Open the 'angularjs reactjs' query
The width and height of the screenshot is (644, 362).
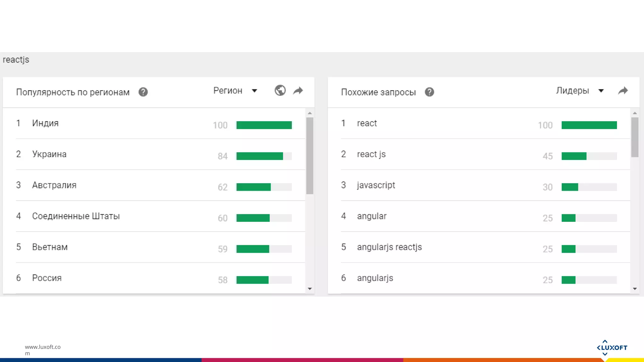(389, 247)
